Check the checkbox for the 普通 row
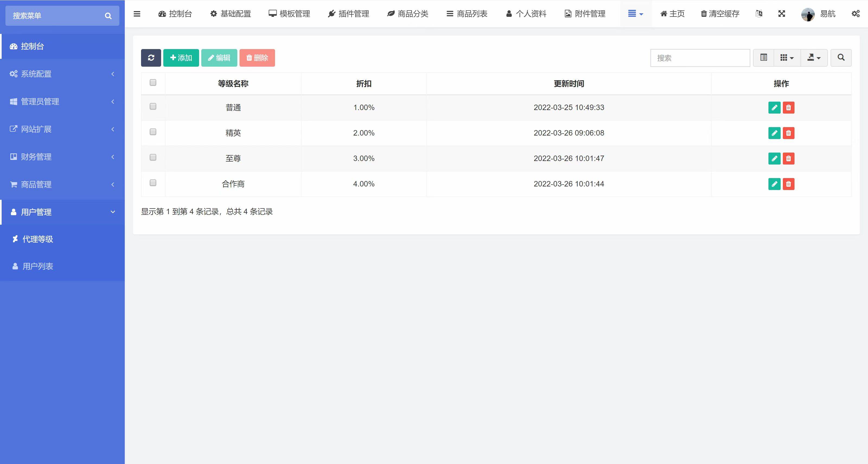Viewport: 868px width, 464px height. (153, 107)
